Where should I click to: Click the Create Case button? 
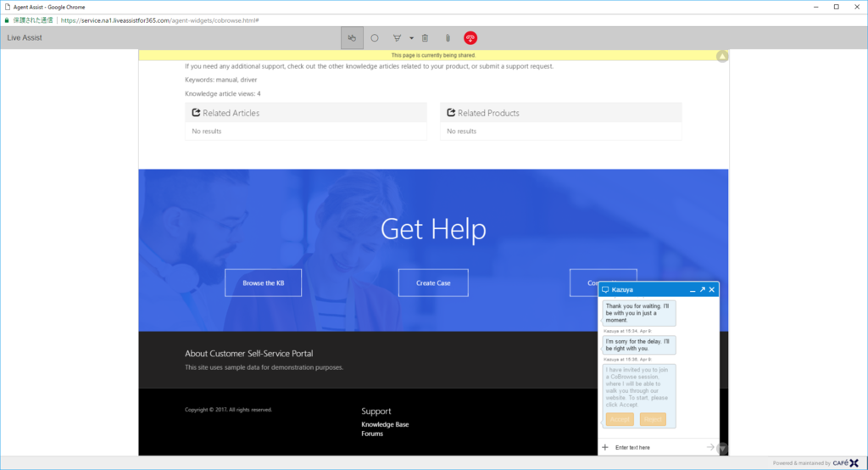tap(433, 283)
